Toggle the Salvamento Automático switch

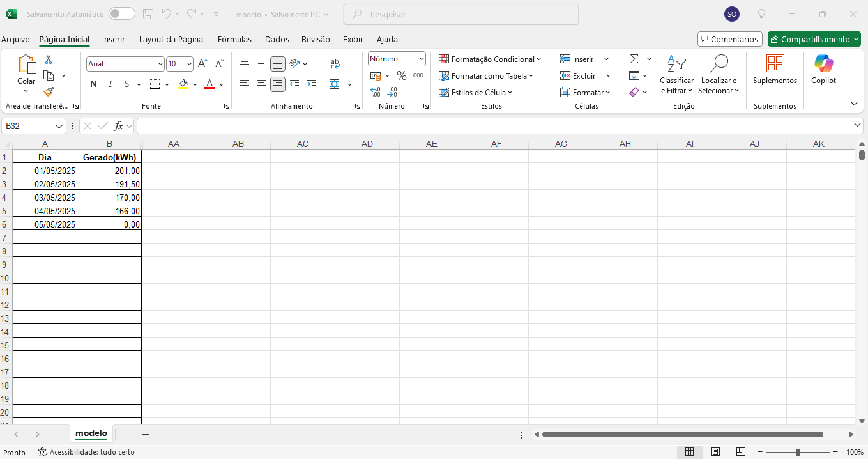(121, 14)
